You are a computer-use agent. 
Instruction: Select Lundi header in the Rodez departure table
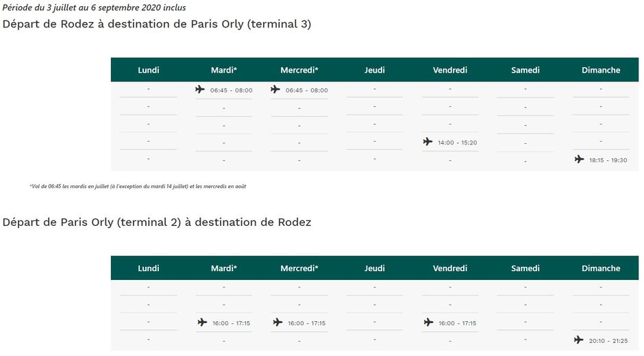pos(149,70)
